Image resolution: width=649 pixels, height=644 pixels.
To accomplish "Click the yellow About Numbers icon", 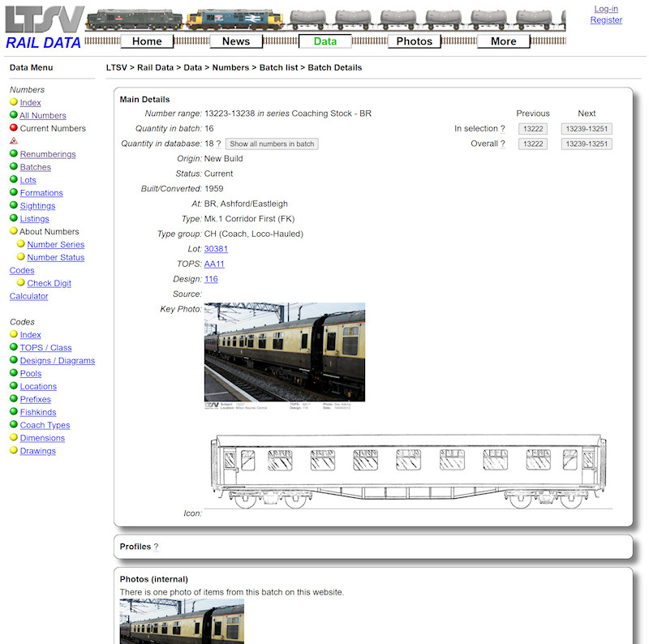I will click(x=13, y=231).
